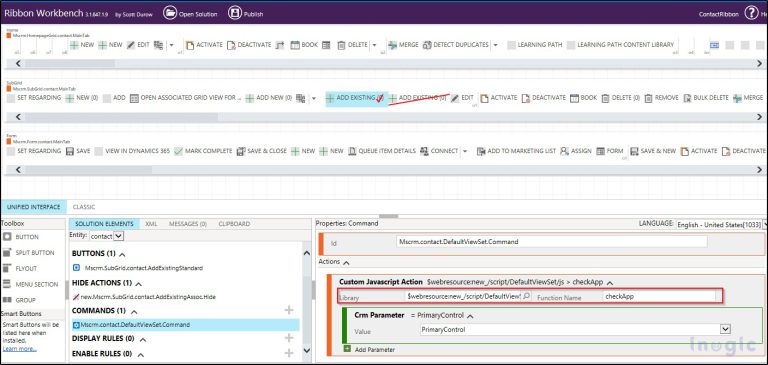
Task: Click the Delete trash icon in Home ribbon
Action: pos(341,45)
